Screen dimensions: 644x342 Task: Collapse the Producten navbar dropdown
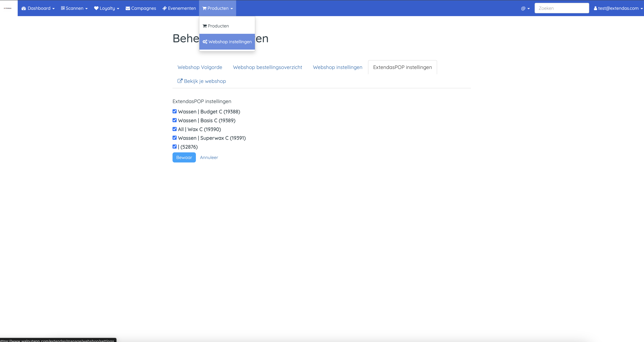(218, 8)
